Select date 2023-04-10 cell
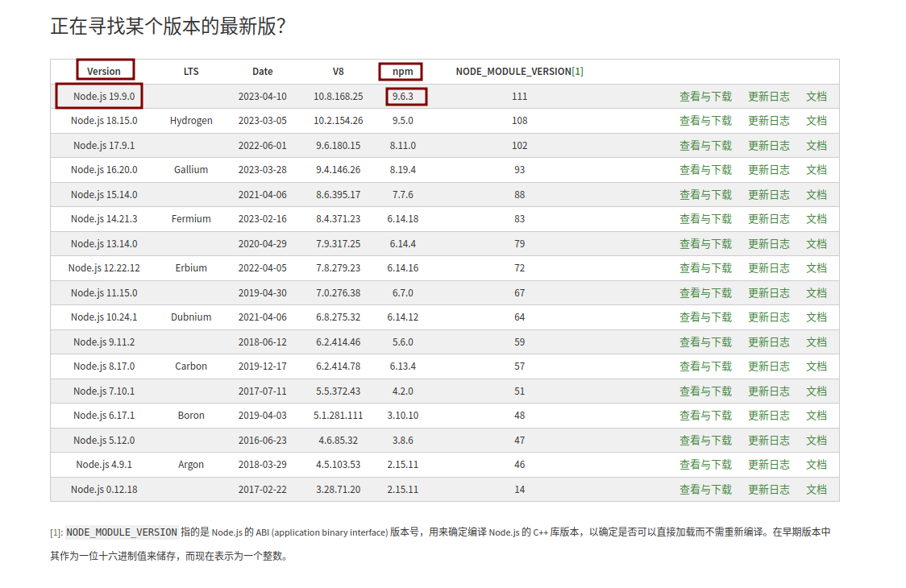Screen dimensions: 906x588 (262, 97)
